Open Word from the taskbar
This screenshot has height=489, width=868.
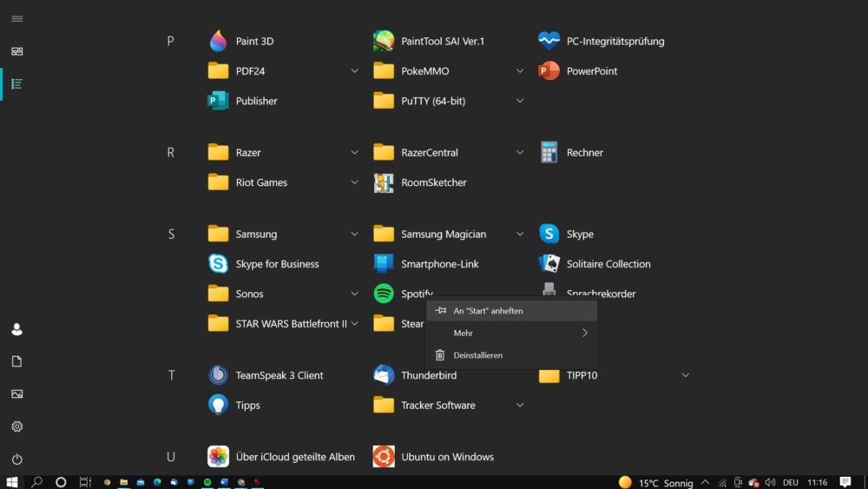point(224,482)
